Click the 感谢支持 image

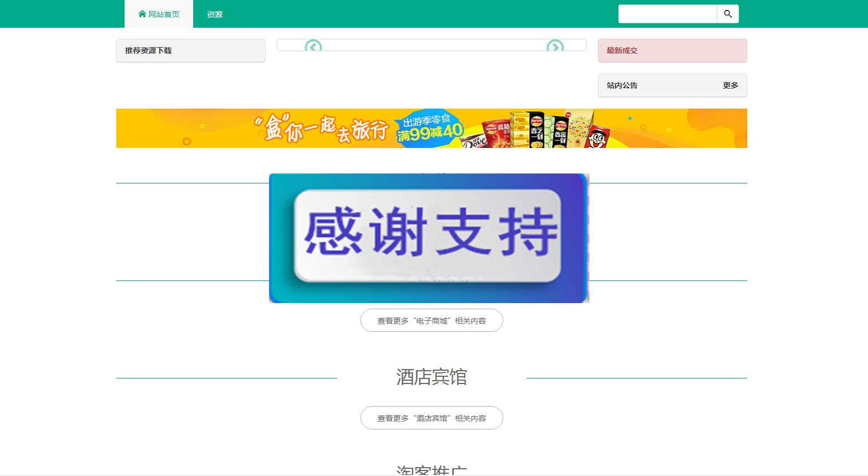pyautogui.click(x=429, y=238)
